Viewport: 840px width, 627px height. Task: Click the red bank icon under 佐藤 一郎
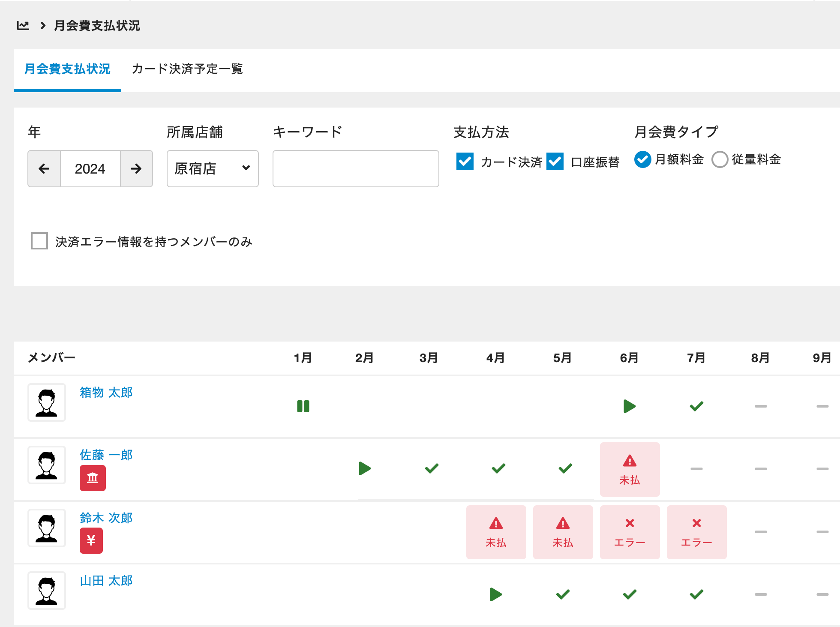pos(93,478)
